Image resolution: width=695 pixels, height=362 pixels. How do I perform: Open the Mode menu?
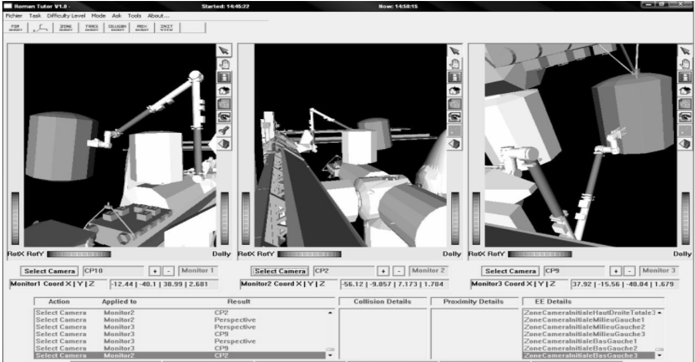pos(98,16)
